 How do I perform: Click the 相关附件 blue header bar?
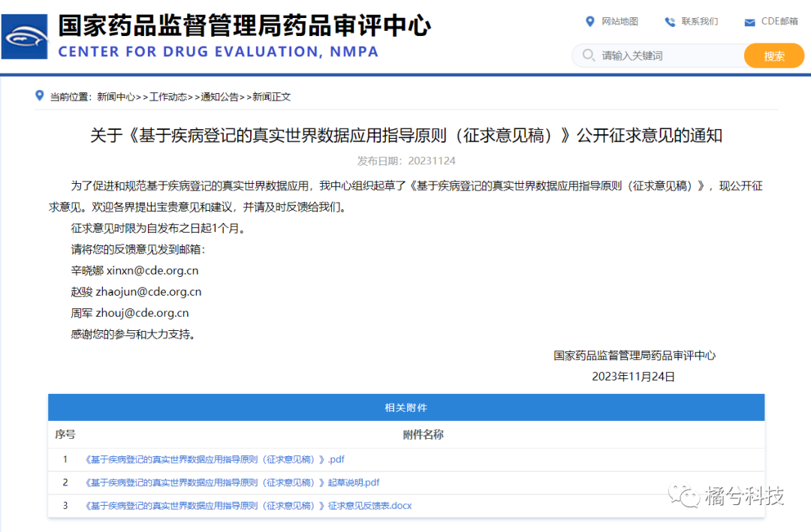click(x=406, y=407)
